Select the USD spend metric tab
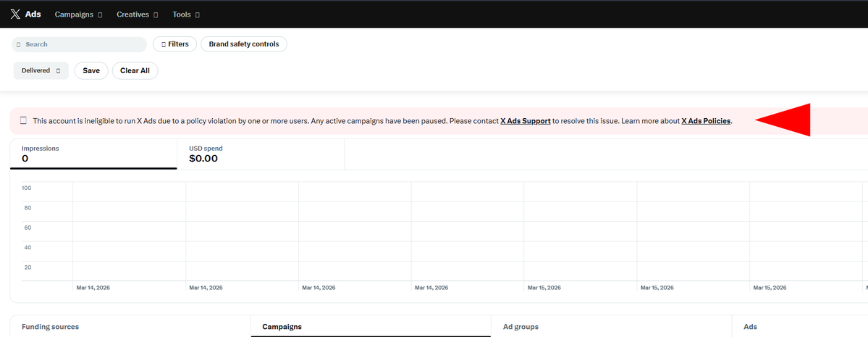868x337 pixels. [x=261, y=154]
